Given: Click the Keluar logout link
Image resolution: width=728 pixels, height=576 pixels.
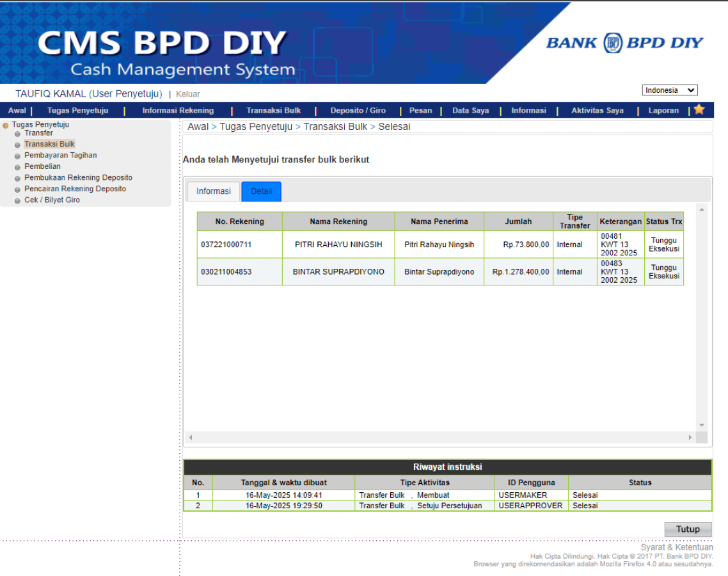Looking at the screenshot, I should pos(187,94).
